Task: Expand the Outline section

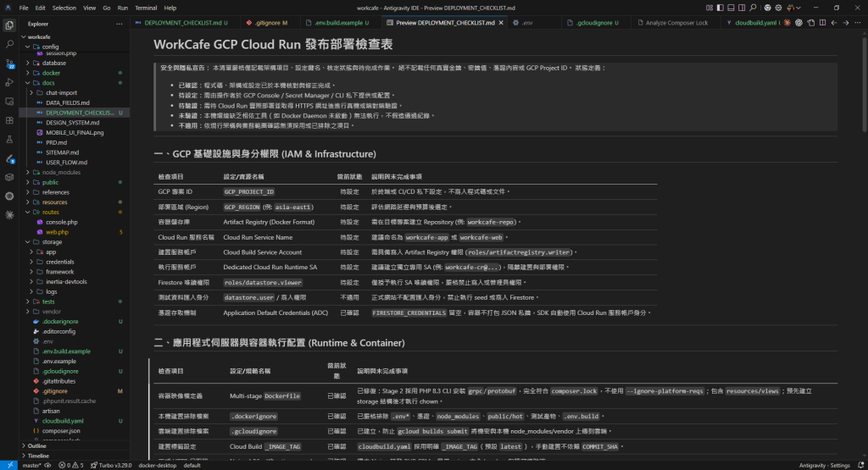Action: [75, 445]
